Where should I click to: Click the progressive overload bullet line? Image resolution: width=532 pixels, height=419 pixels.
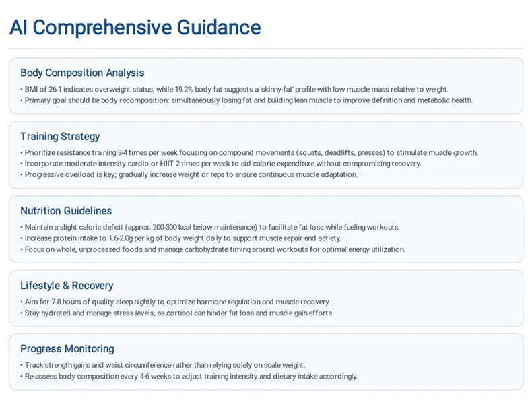point(189,174)
